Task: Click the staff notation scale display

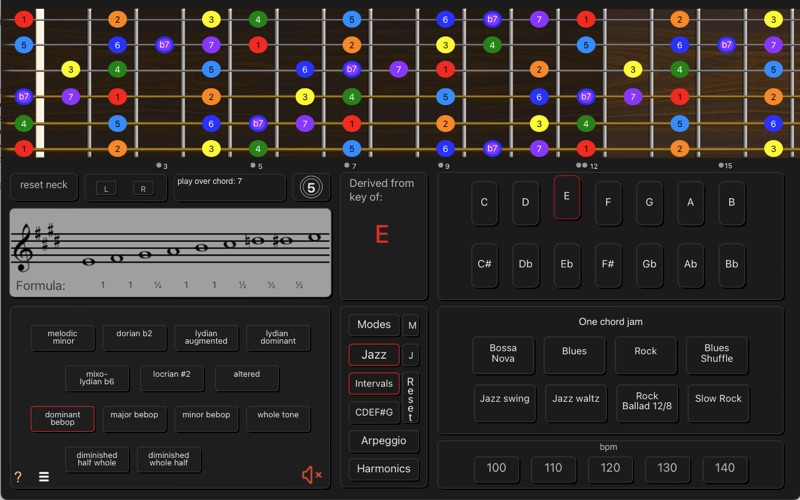Action: point(170,253)
